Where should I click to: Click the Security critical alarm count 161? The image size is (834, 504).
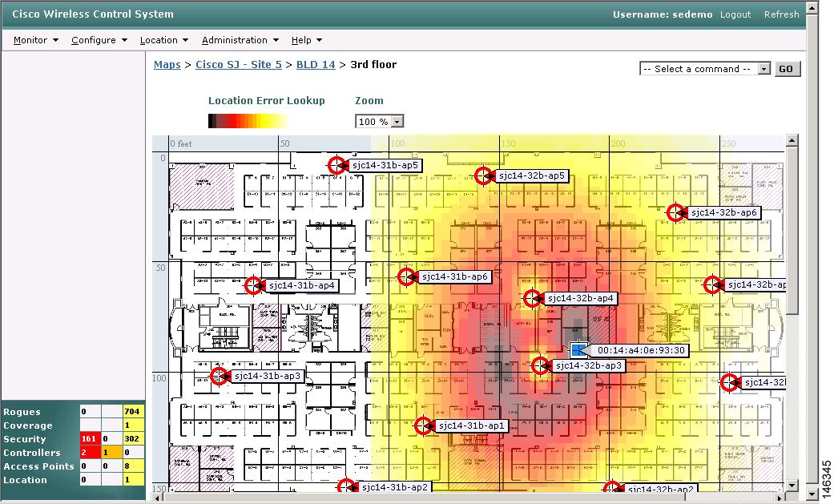pos(90,438)
